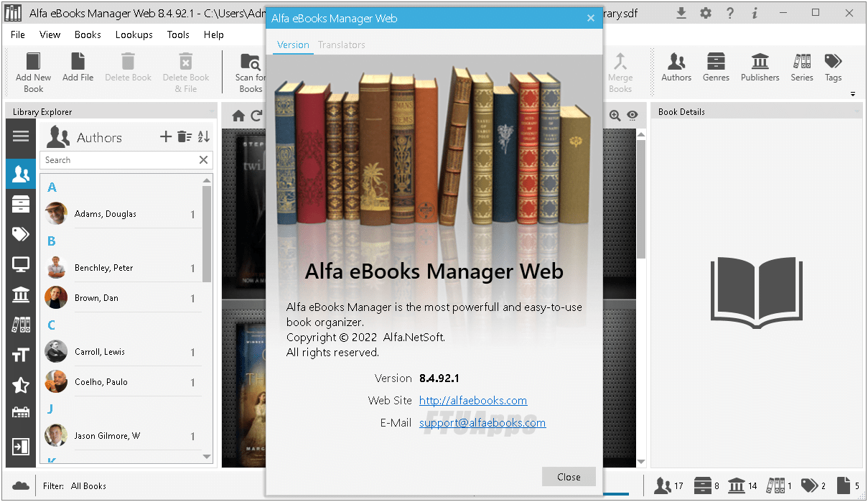Click the refresh icon above the bookshelf
The height and width of the screenshot is (502, 868).
pyautogui.click(x=256, y=116)
